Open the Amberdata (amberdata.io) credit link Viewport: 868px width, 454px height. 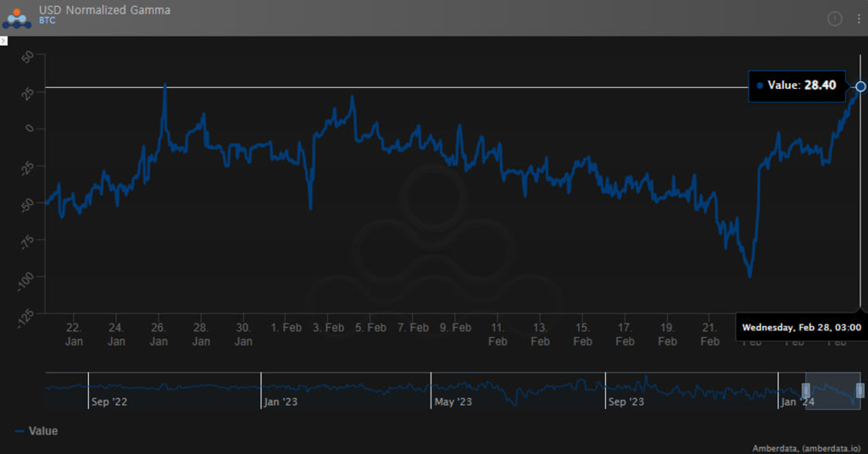806,448
